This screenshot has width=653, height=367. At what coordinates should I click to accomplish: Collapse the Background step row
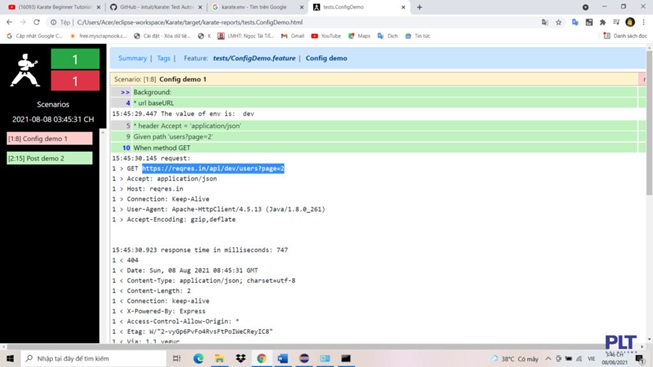pyautogui.click(x=374, y=92)
